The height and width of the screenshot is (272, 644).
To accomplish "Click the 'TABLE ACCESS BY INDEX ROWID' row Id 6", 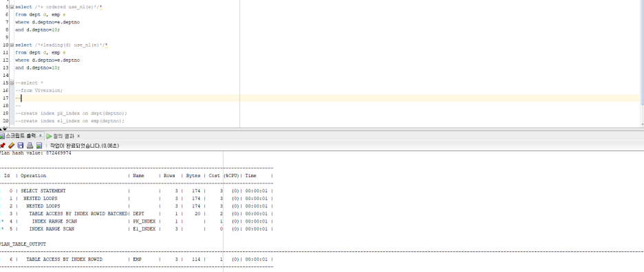I will (x=65, y=259).
